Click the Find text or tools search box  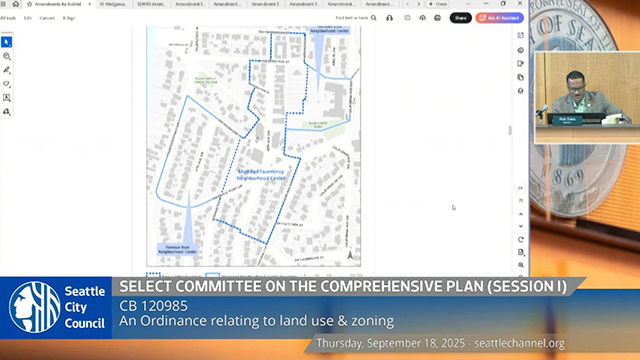coord(356,18)
